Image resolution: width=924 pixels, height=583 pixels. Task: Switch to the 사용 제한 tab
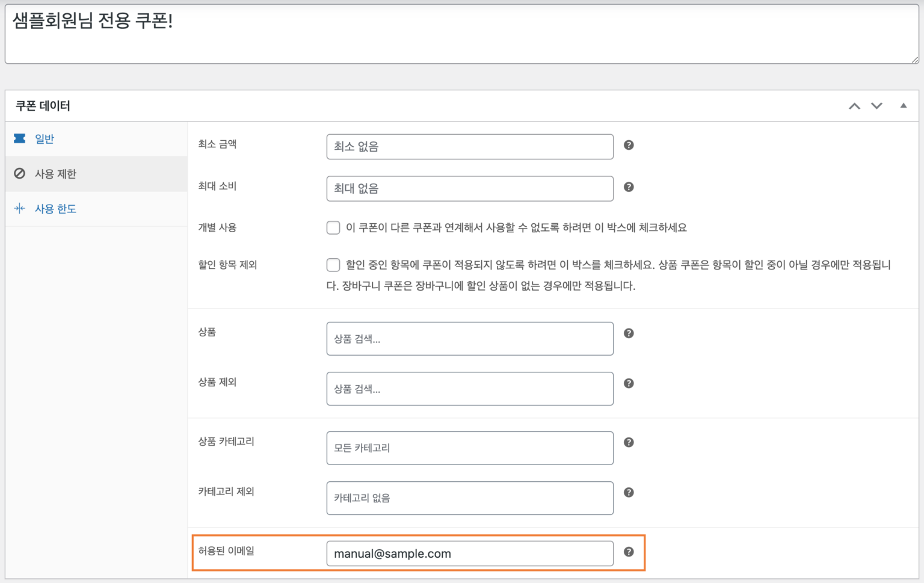click(x=55, y=174)
